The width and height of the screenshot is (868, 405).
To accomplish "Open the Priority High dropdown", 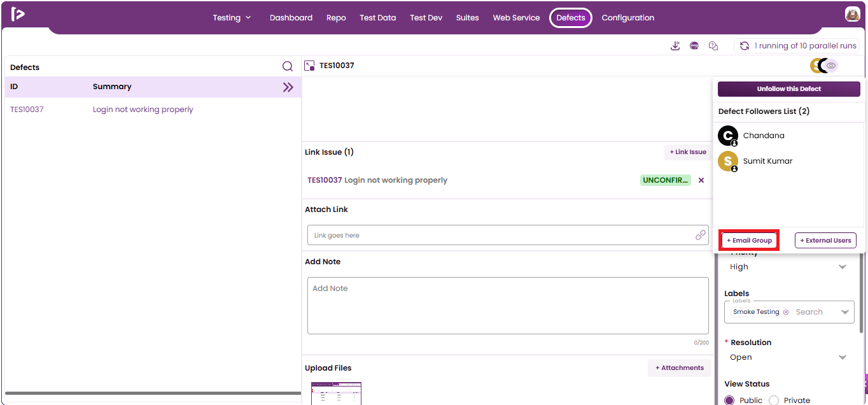I will 789,267.
